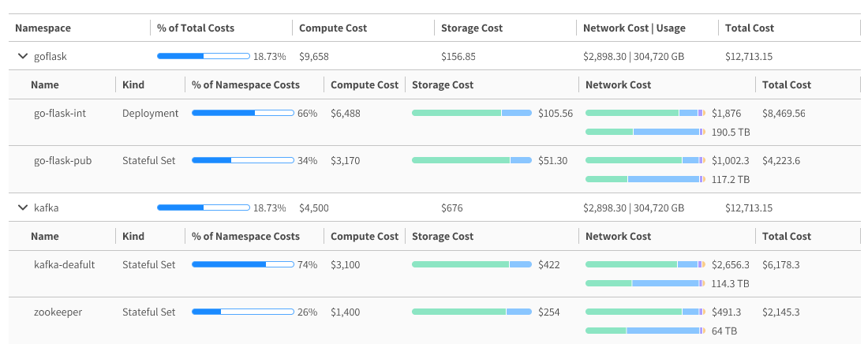Collapse the kafka namespace row
This screenshot has width=868, height=344.
[x=22, y=208]
